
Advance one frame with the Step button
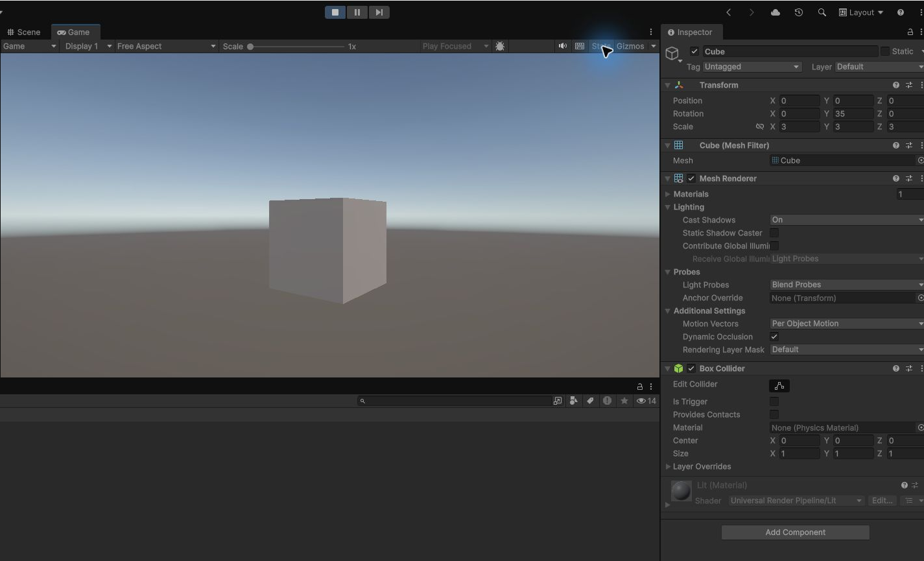[379, 12]
